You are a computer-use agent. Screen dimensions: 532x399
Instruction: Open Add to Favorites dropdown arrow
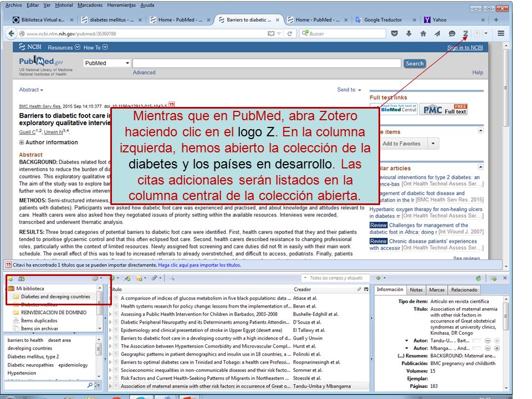[433, 144]
